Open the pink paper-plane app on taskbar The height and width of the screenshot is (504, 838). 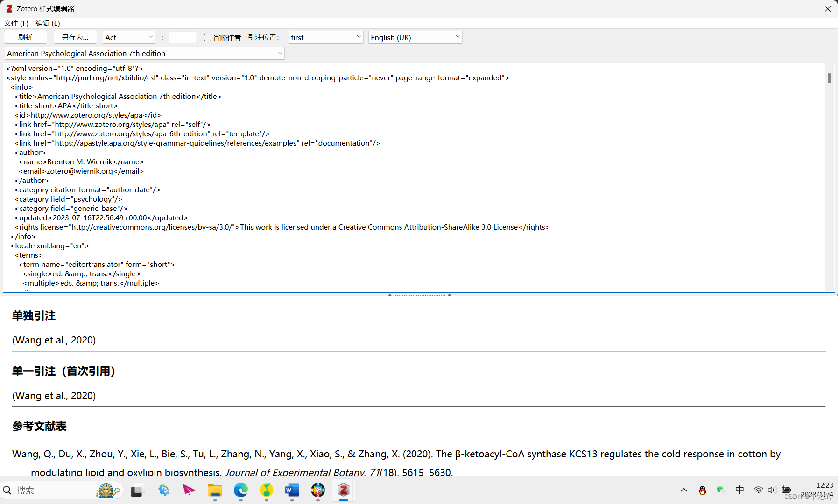[189, 490]
